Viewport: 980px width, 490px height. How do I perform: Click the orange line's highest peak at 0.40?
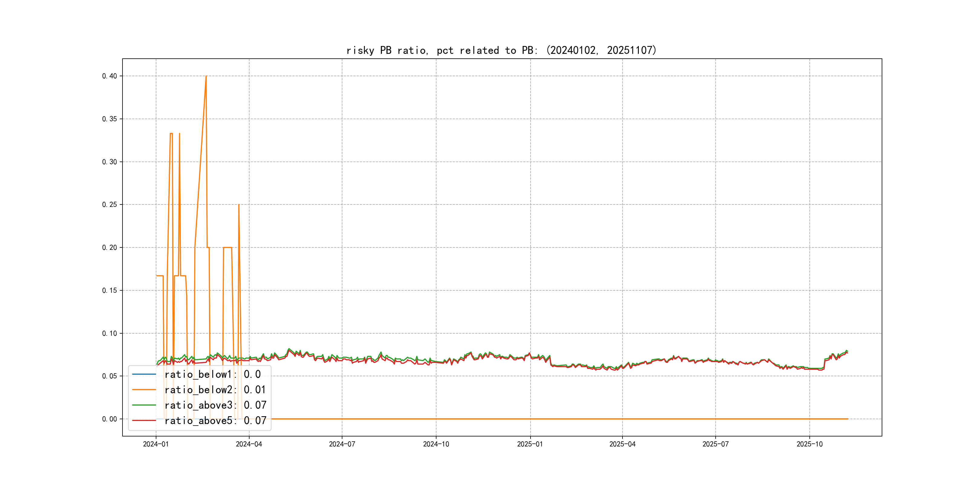pyautogui.click(x=206, y=77)
